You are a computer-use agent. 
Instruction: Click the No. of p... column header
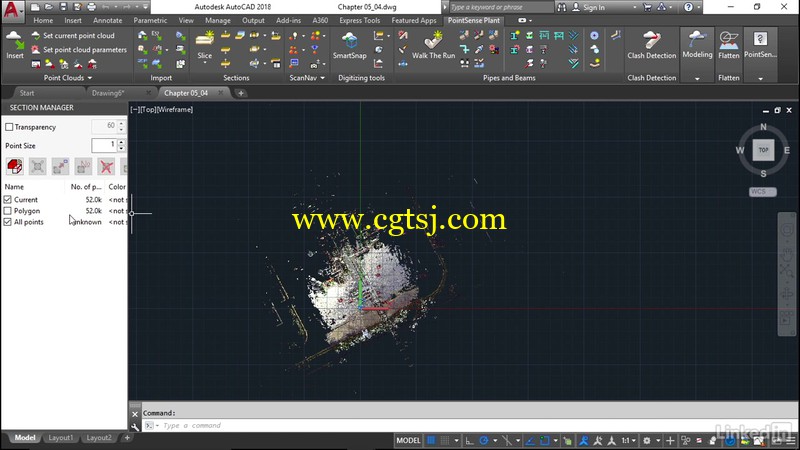86,187
